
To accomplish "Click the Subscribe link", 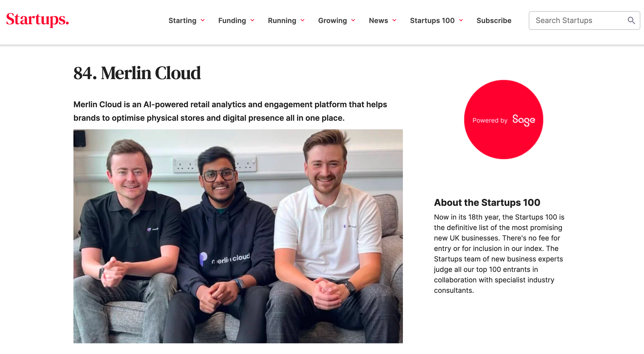I will [x=494, y=21].
